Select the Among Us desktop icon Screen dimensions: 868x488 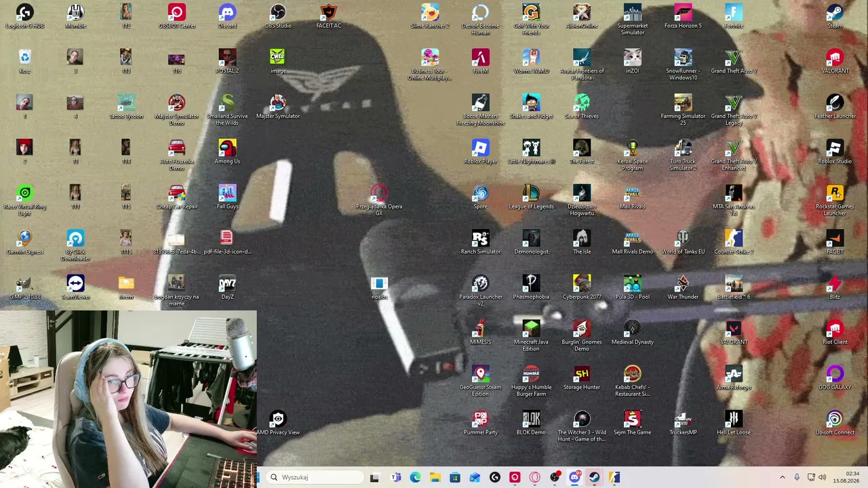227,152
